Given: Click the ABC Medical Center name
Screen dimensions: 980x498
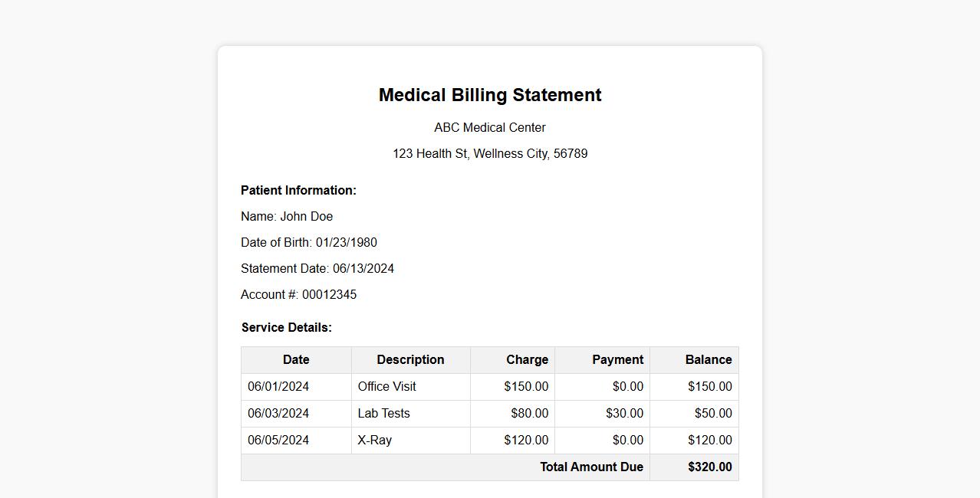Looking at the screenshot, I should pyautogui.click(x=490, y=127).
